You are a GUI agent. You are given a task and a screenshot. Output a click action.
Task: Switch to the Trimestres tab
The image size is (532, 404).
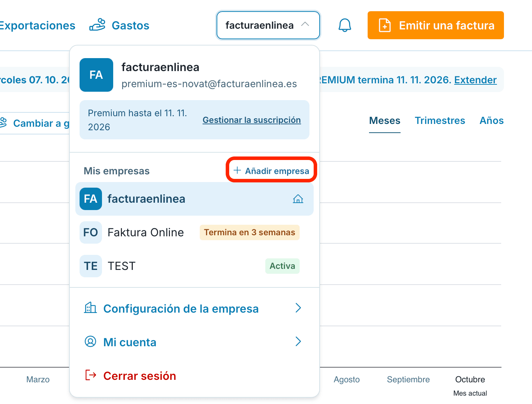pyautogui.click(x=440, y=121)
